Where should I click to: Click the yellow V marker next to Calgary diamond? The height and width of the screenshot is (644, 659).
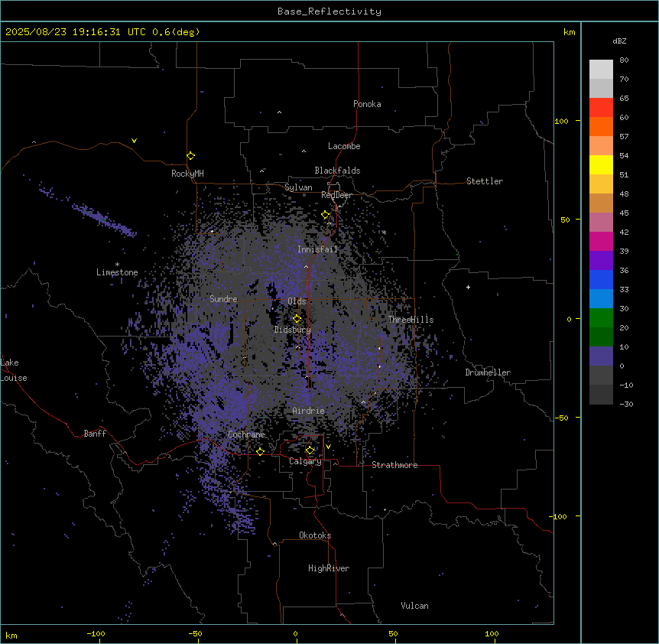[328, 447]
